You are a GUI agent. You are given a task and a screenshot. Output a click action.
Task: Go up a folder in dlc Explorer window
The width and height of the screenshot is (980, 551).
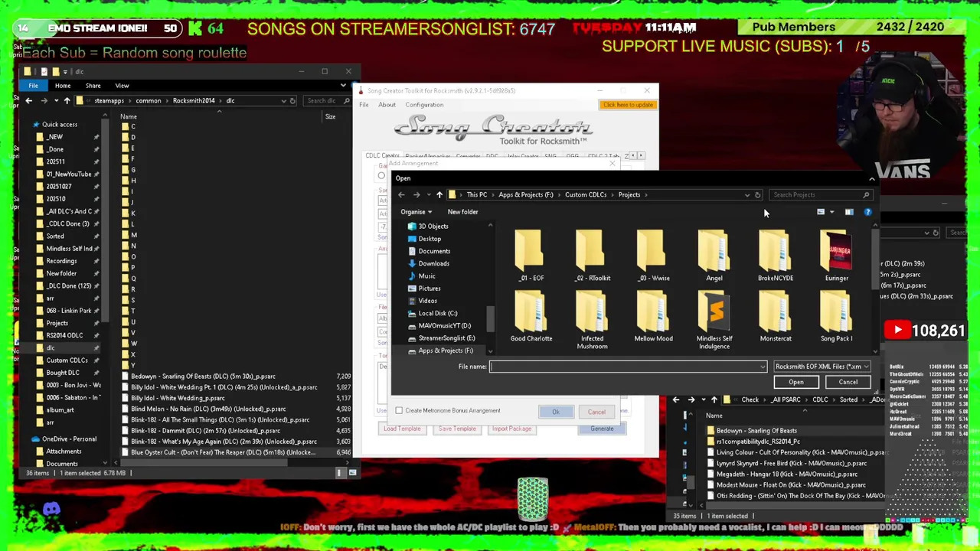tap(67, 101)
